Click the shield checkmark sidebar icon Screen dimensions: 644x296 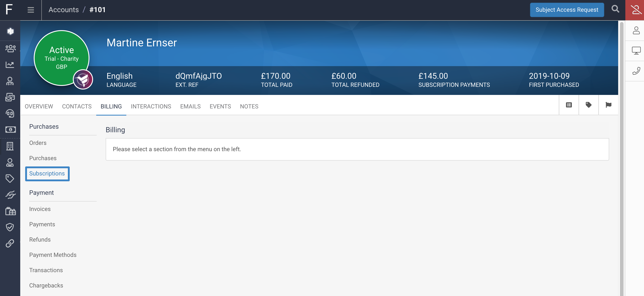[x=10, y=227]
